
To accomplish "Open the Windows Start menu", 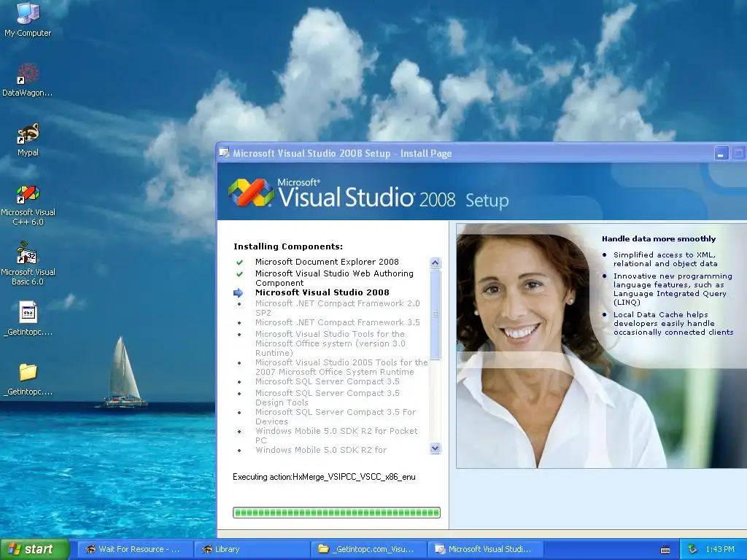I will pyautogui.click(x=34, y=549).
